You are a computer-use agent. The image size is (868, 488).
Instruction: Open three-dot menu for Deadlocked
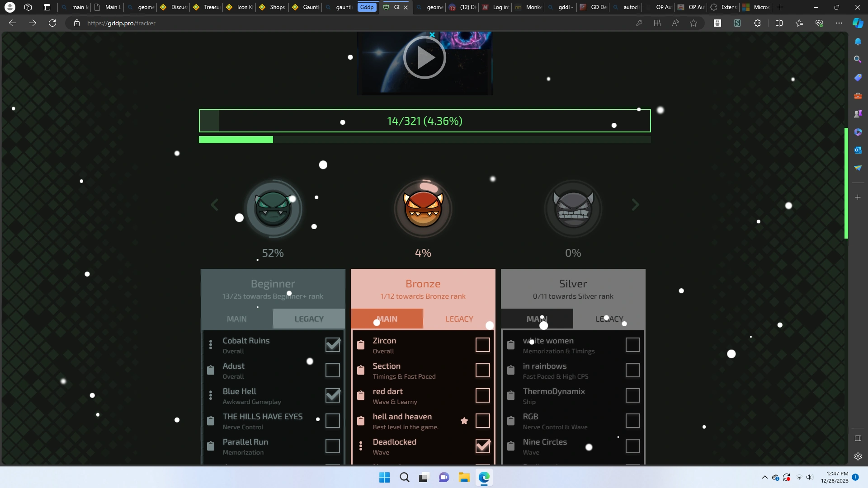(x=361, y=446)
